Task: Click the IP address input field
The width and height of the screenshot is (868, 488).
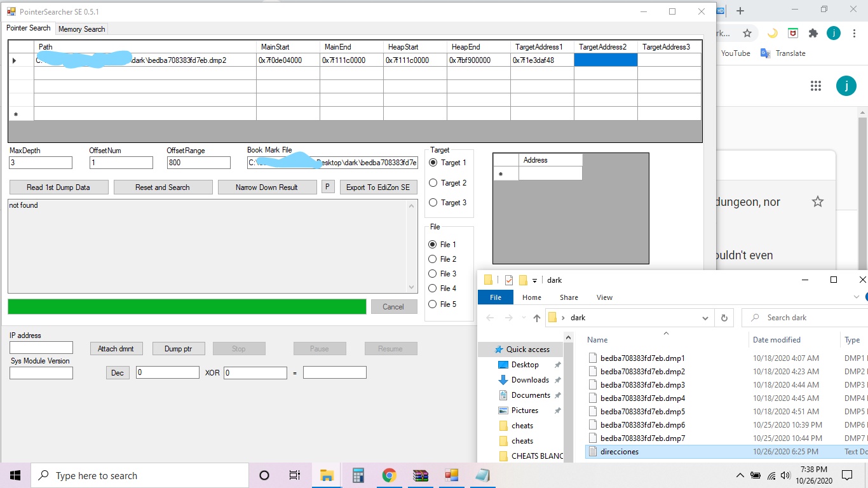Action: 41,348
